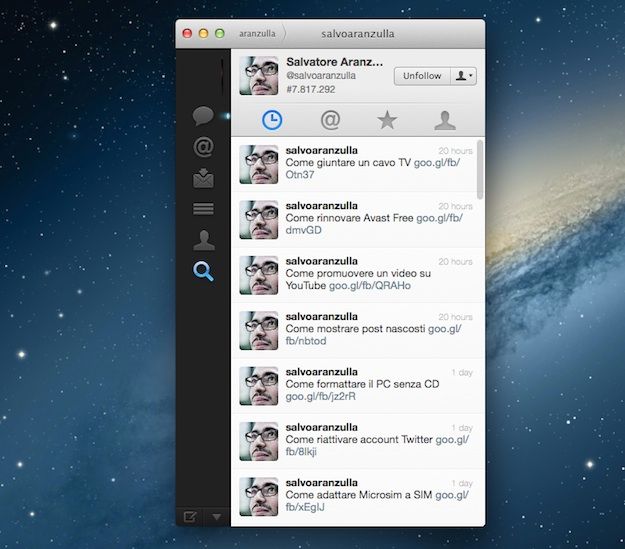
Task: Click the window title salvoaranzulla
Action: [x=358, y=33]
